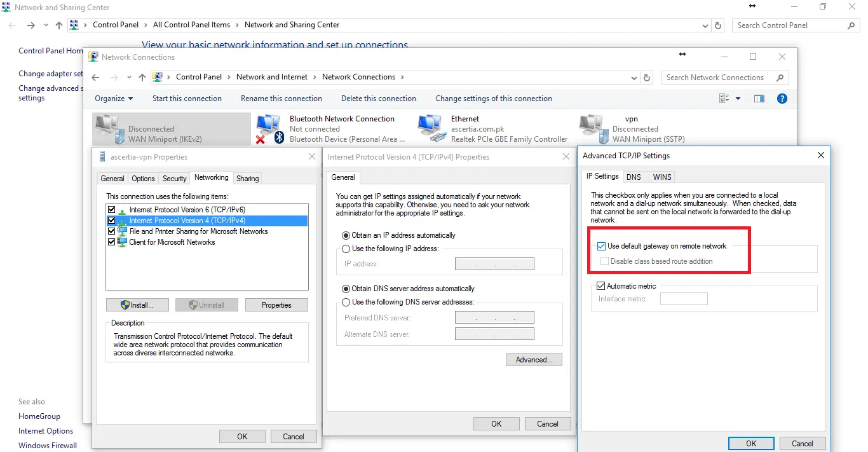
Task: Open recent locations dropdown in Network Connections
Action: [x=129, y=78]
